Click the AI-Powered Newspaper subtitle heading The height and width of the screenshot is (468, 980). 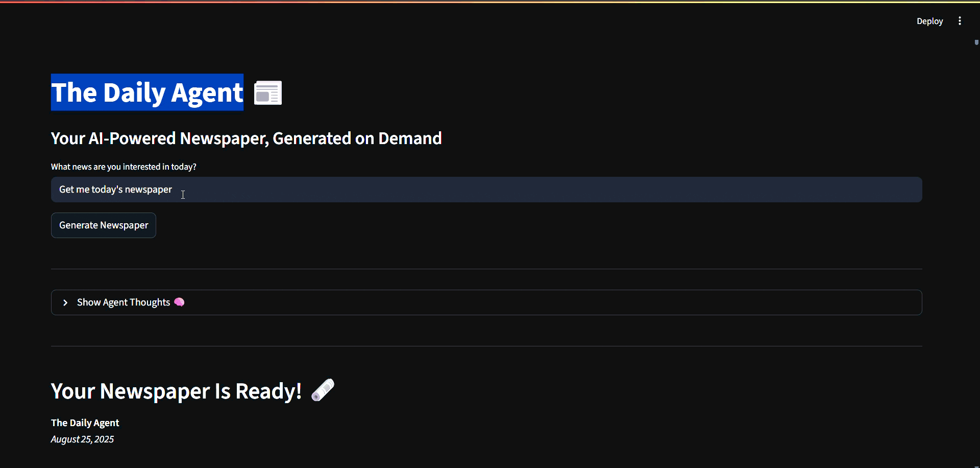tap(246, 138)
